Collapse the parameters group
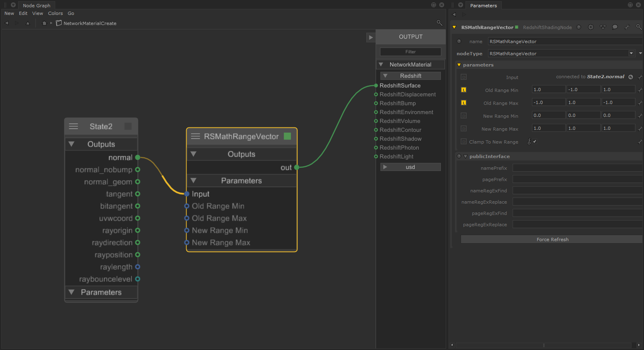Image resolution: width=644 pixels, height=350 pixels. 459,65
